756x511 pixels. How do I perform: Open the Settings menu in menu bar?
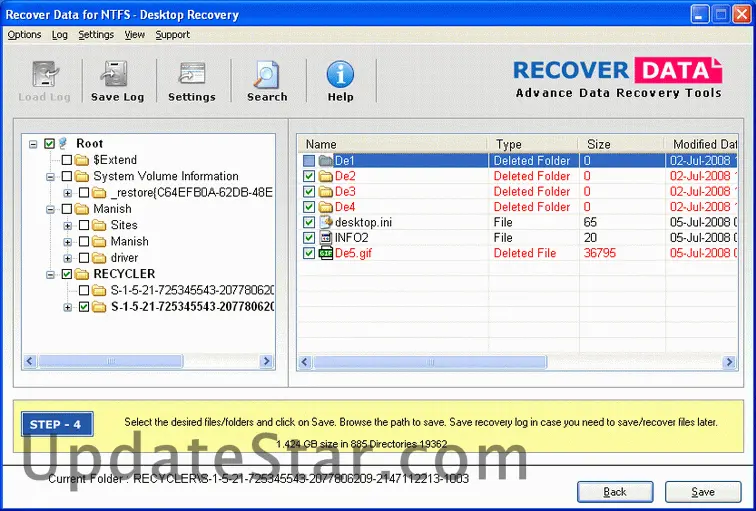point(96,35)
